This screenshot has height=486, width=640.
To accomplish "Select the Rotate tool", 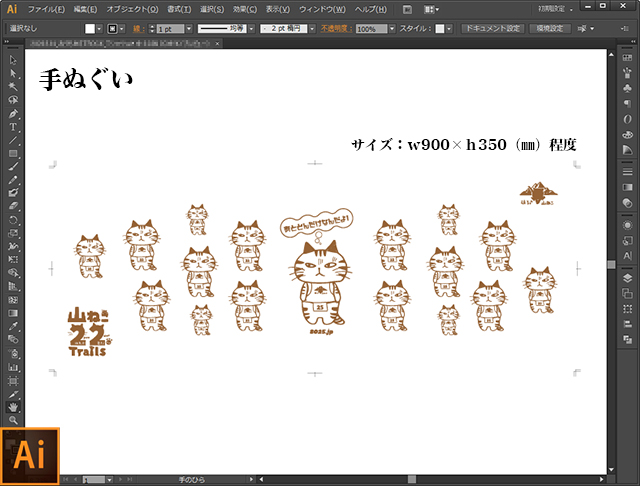I will pyautogui.click(x=13, y=220).
